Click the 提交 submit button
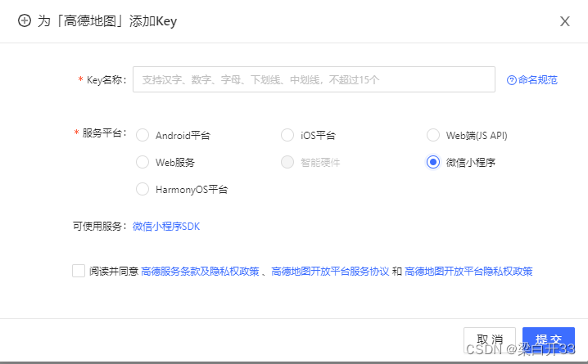 pyautogui.click(x=548, y=340)
